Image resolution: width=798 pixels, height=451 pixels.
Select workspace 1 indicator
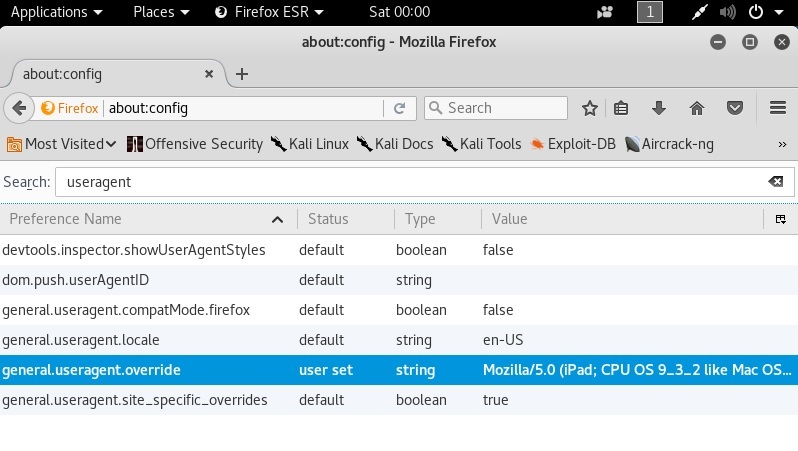(650, 12)
